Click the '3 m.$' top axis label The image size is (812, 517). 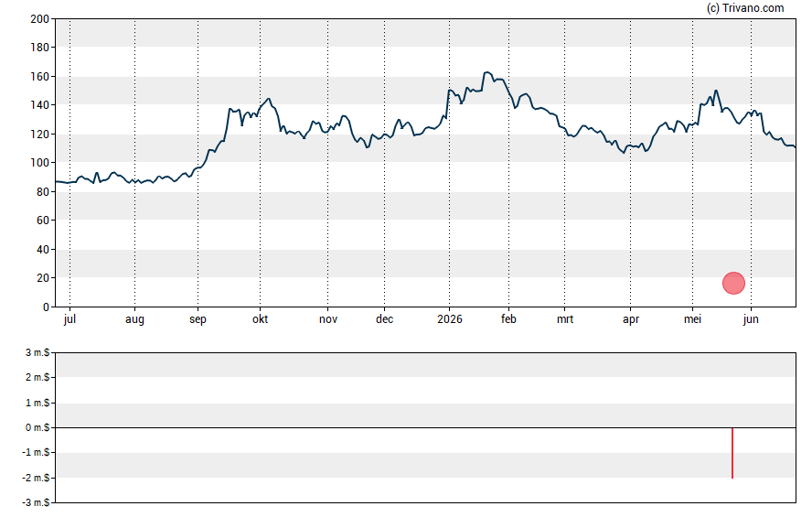[x=37, y=353]
